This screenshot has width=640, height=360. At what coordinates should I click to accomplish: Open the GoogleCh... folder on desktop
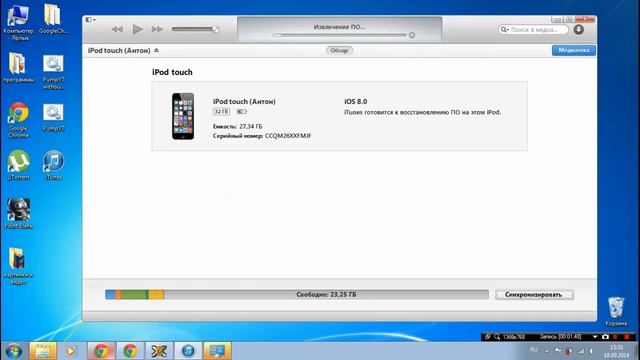click(53, 19)
